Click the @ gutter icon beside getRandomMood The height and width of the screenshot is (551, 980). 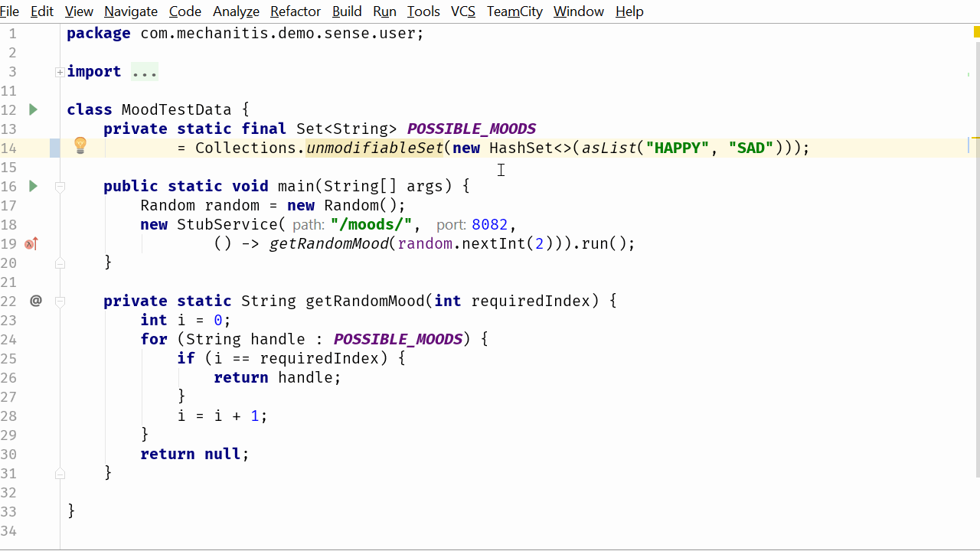[35, 301]
